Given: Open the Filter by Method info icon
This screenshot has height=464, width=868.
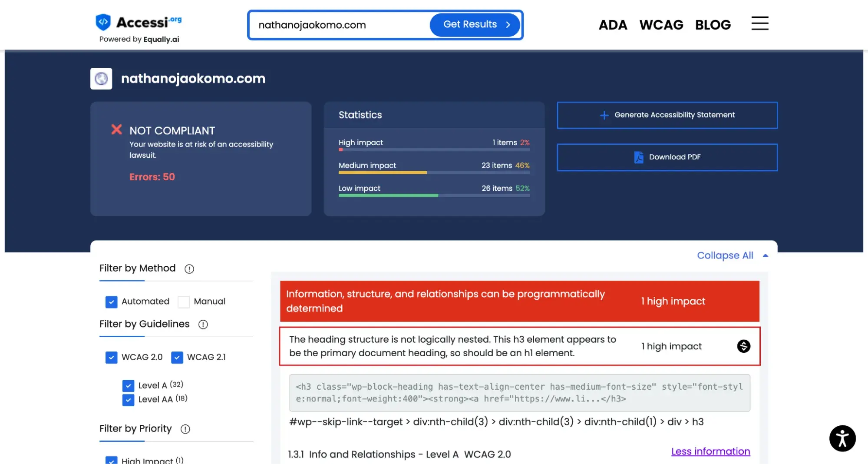Looking at the screenshot, I should [x=189, y=269].
